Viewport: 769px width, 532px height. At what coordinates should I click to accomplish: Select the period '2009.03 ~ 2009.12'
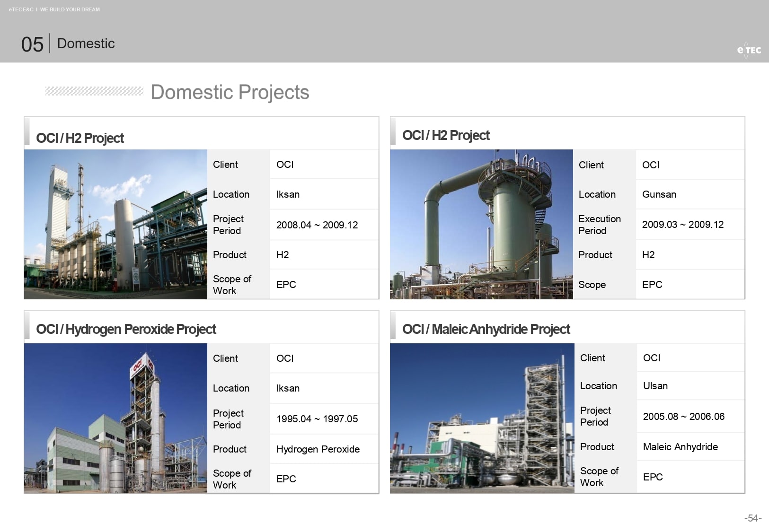(x=683, y=225)
